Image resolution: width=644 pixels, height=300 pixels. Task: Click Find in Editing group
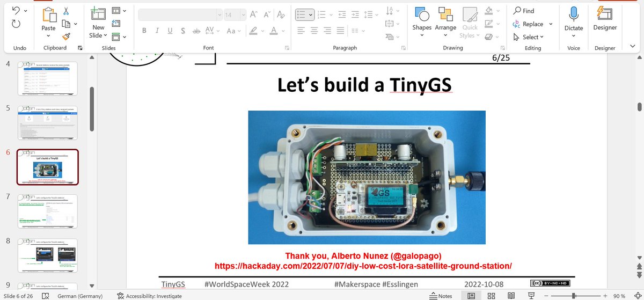(523, 11)
